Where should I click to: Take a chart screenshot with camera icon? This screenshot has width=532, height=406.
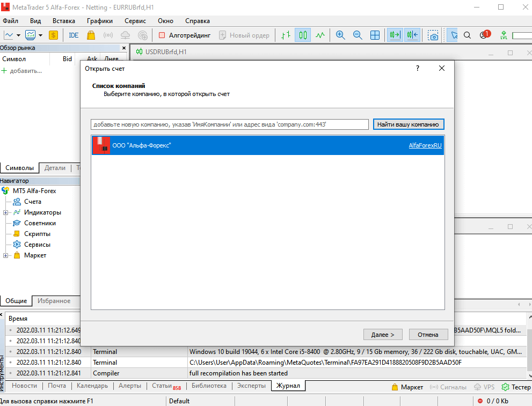pyautogui.click(x=433, y=35)
